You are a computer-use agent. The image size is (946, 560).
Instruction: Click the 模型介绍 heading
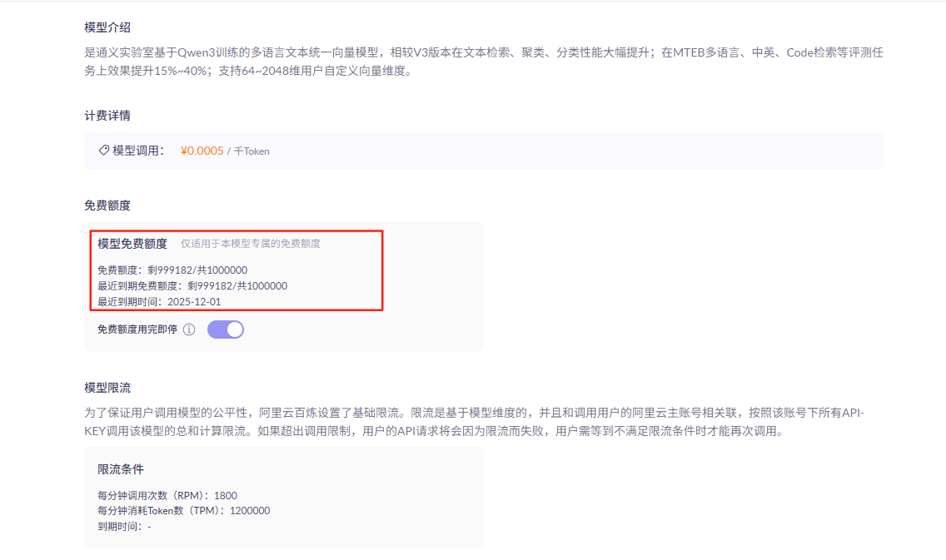107,27
